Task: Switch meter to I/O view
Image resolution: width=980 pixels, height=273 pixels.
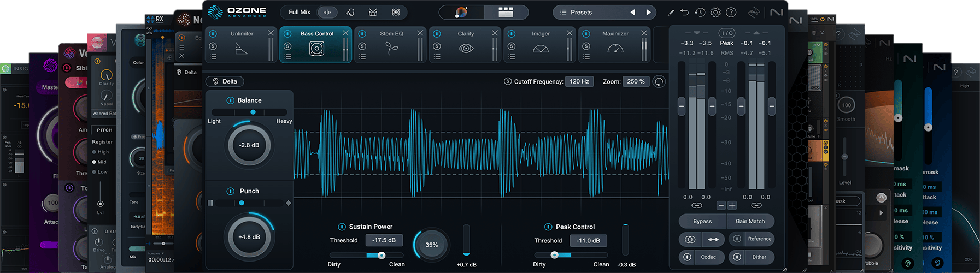Action: (x=727, y=33)
